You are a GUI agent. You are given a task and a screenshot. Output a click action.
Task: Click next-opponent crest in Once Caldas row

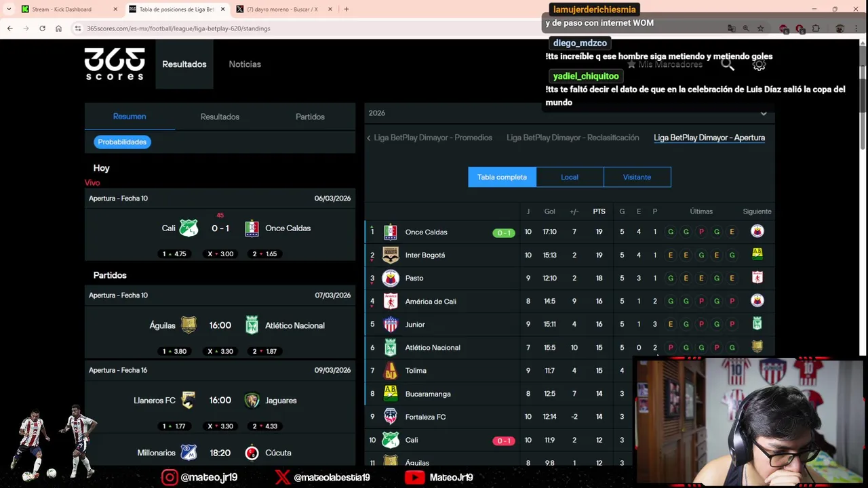pyautogui.click(x=757, y=232)
